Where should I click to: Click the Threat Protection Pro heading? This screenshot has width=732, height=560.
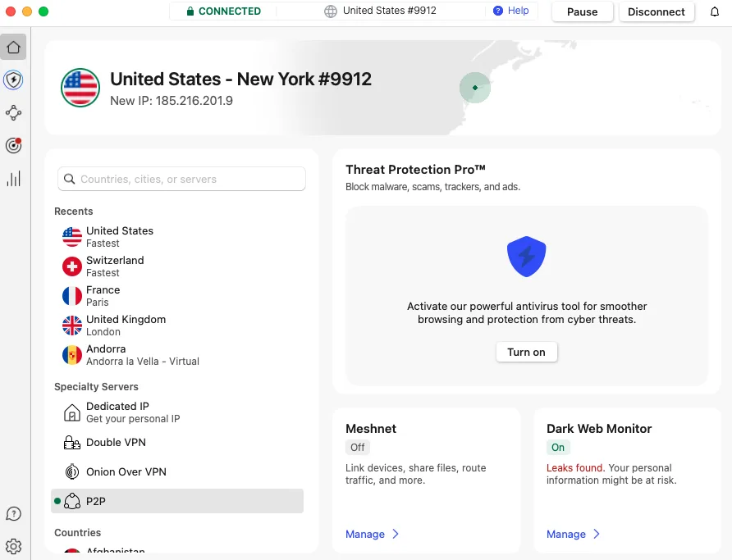(415, 169)
